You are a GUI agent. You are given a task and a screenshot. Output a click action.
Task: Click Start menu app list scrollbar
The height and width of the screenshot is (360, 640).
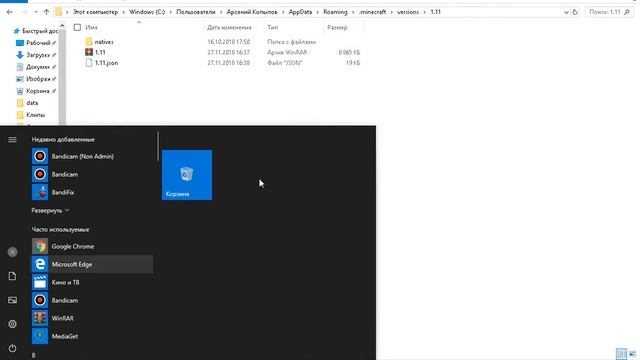pos(158,145)
